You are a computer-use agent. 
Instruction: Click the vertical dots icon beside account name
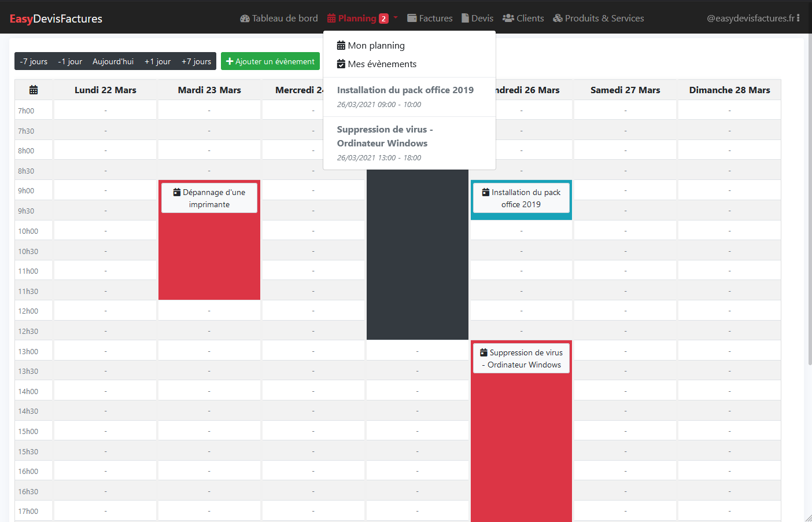point(798,18)
